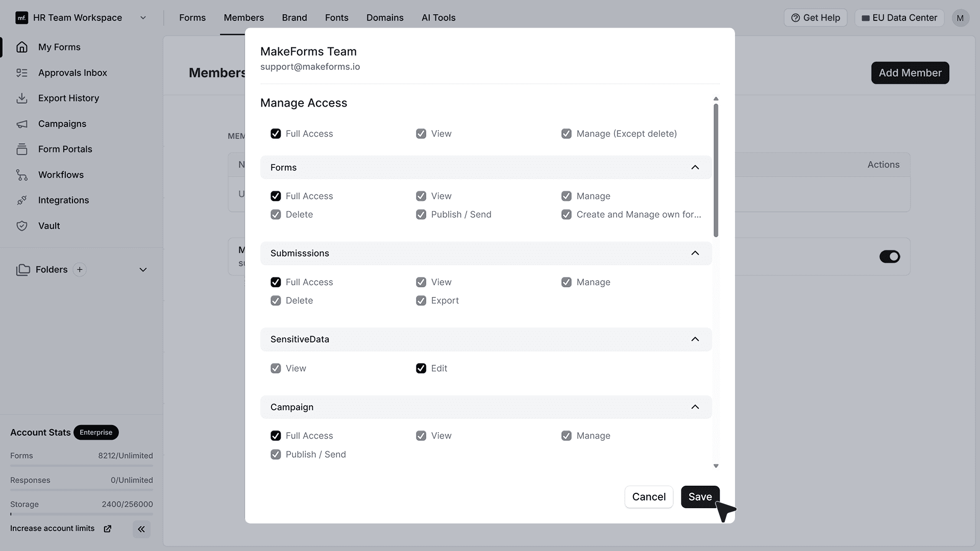The width and height of the screenshot is (980, 551).
Task: Click the EU Data Center flag icon
Action: pyautogui.click(x=866, y=18)
